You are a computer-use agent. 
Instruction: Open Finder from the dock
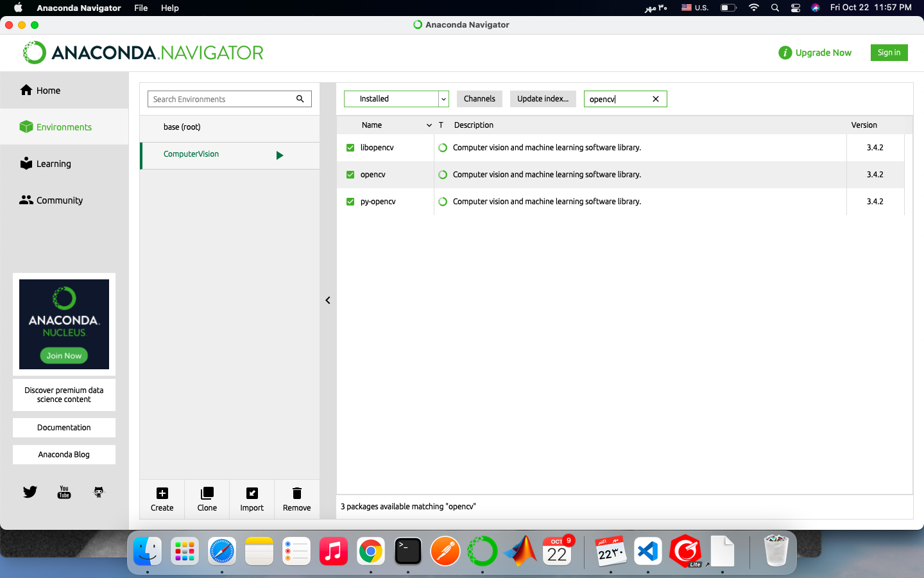click(148, 551)
